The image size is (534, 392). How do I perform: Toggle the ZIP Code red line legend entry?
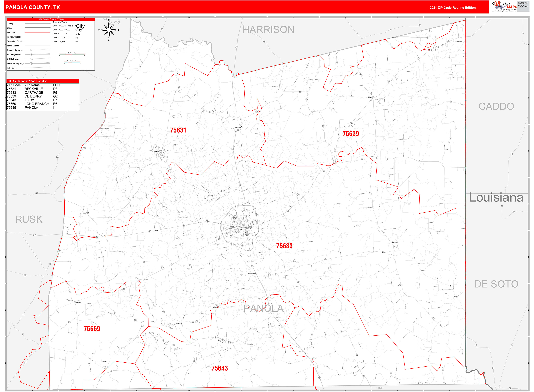tap(38, 33)
